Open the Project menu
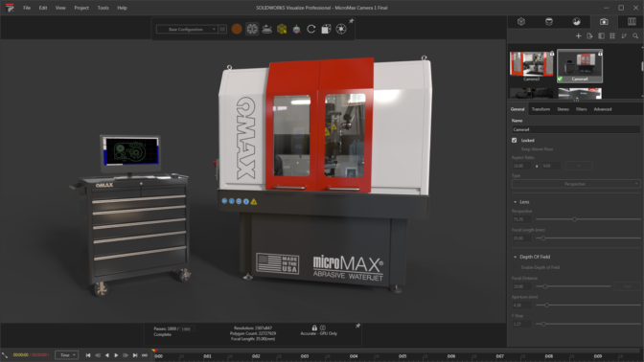Image resolution: width=644 pixels, height=362 pixels. (x=81, y=8)
